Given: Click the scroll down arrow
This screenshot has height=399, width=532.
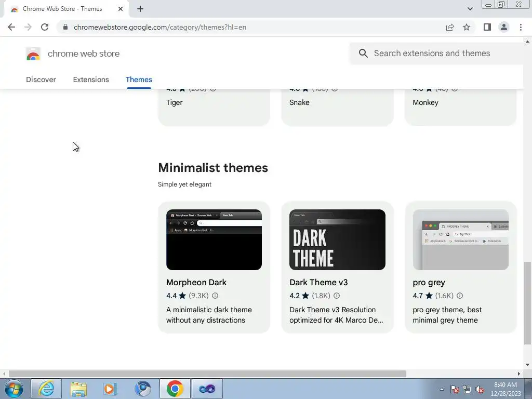Looking at the screenshot, I should (527, 365).
